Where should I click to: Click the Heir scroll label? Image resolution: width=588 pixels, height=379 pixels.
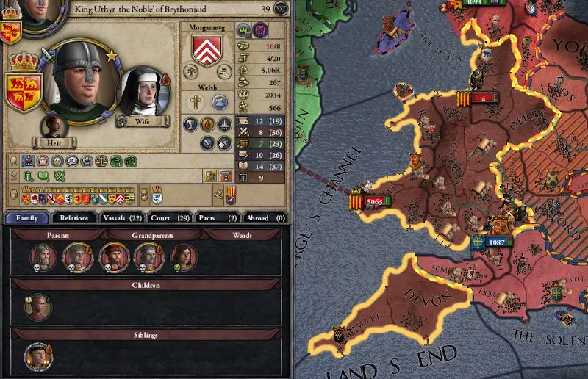(x=54, y=142)
